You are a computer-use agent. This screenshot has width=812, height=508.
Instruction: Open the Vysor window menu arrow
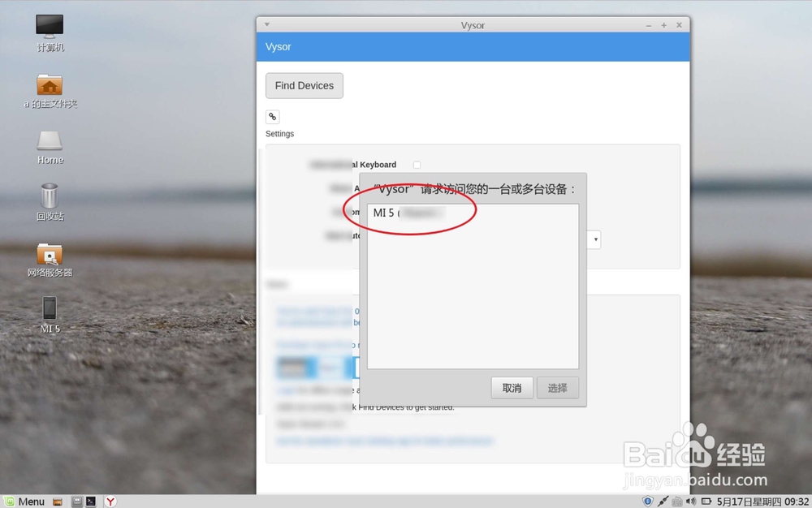(266, 24)
